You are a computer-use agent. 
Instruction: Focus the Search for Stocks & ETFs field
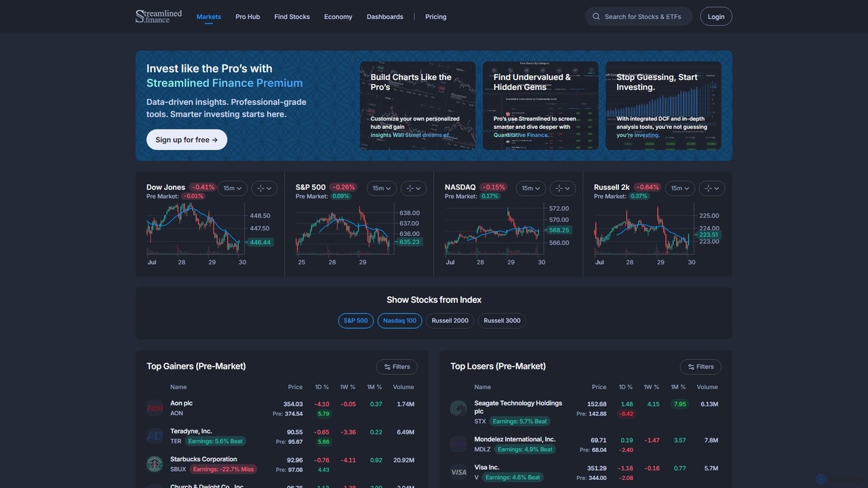click(639, 17)
